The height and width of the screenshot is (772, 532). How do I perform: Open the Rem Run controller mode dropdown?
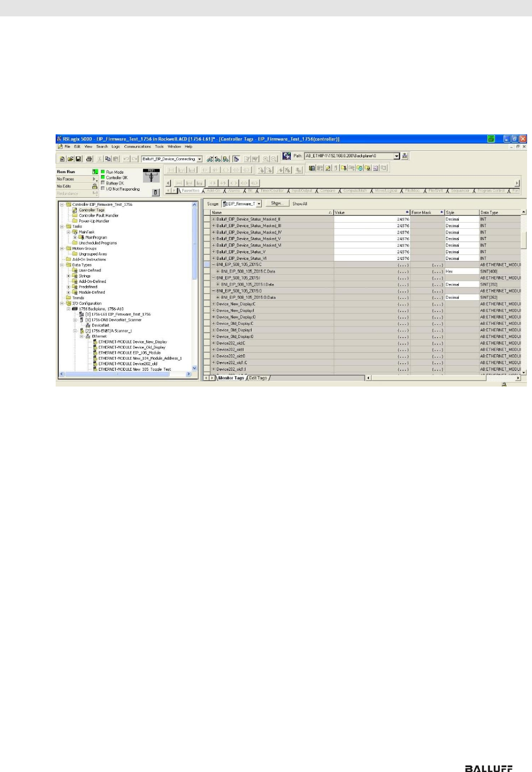pos(95,172)
